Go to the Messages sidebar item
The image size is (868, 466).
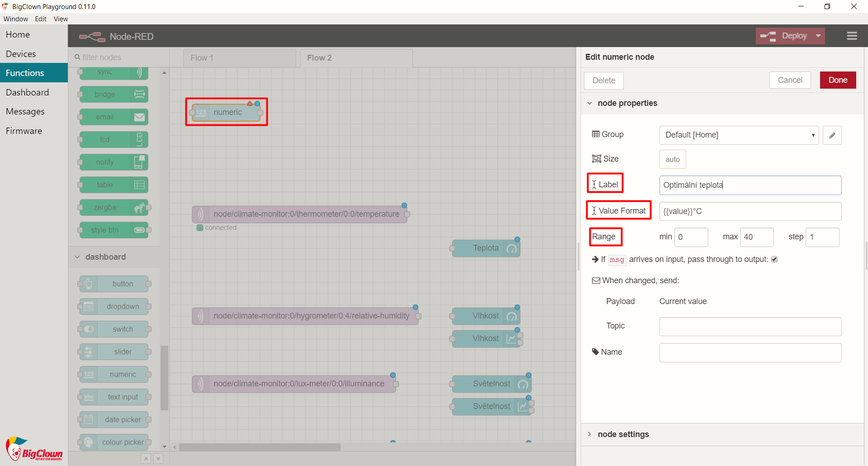(x=34, y=111)
